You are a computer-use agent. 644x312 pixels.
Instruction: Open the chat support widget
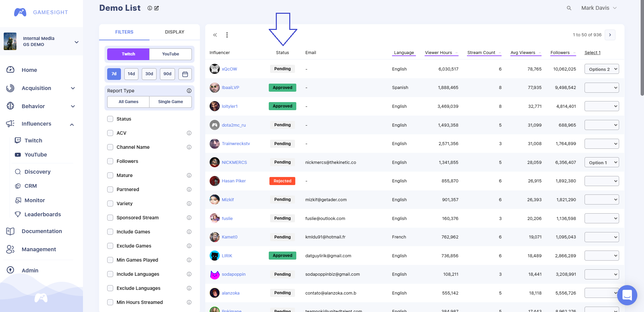pos(627,295)
